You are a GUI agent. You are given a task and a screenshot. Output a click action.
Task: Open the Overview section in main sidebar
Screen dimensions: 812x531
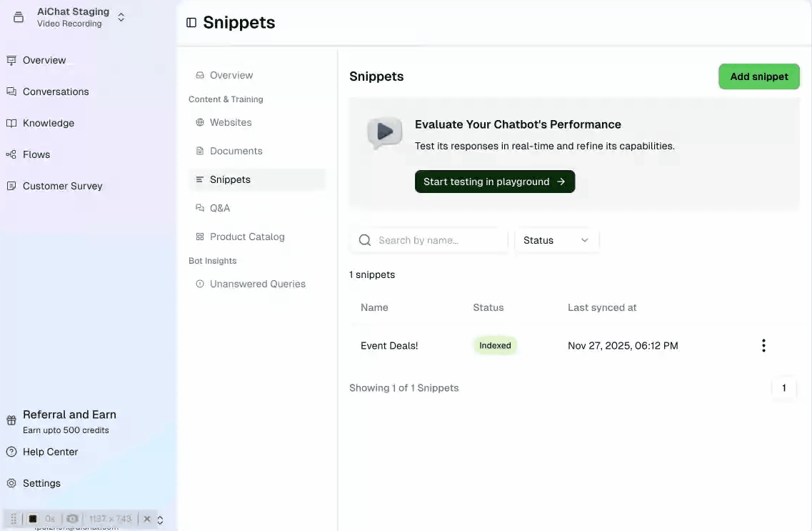tap(43, 60)
